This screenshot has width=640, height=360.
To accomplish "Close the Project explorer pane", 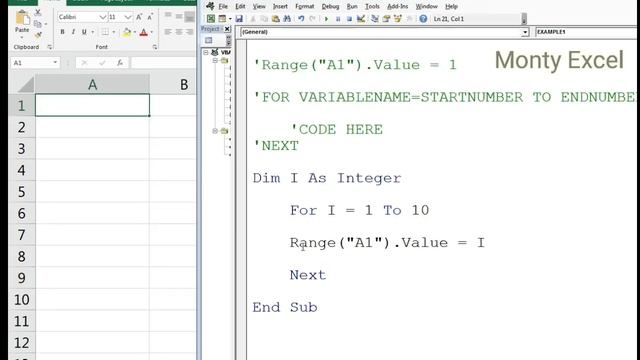I will (227, 29).
